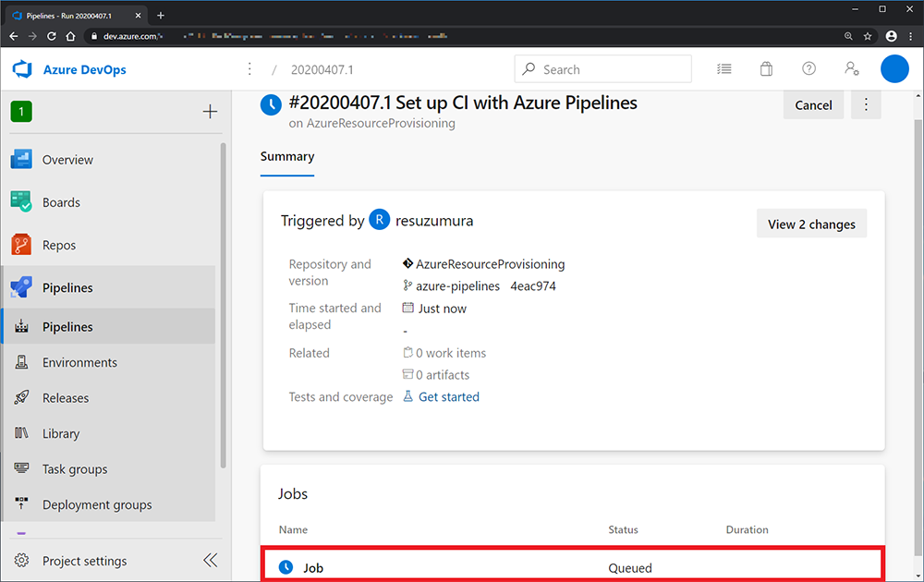Image resolution: width=924 pixels, height=582 pixels.
Task: Click the Status column header
Action: tap(623, 529)
